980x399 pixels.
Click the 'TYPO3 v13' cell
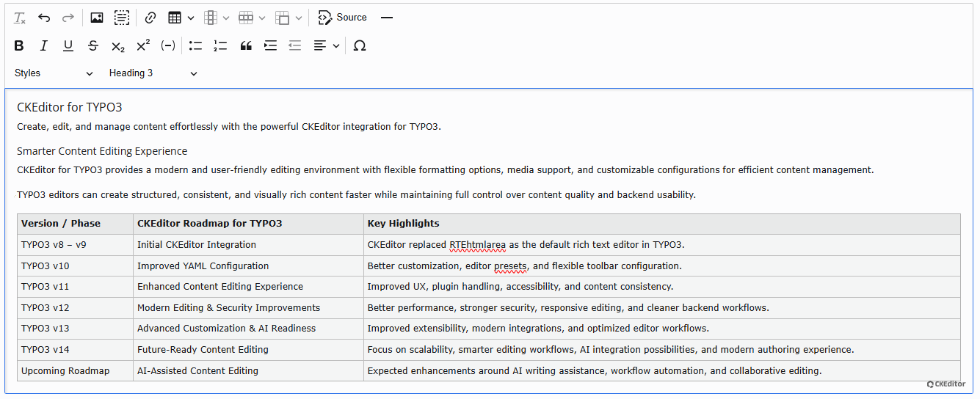(76, 329)
